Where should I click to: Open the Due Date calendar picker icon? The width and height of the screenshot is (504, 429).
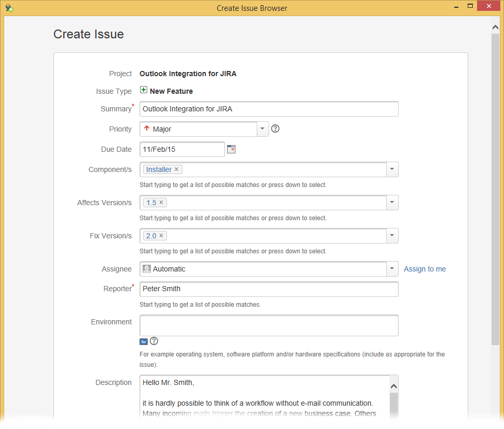231,149
